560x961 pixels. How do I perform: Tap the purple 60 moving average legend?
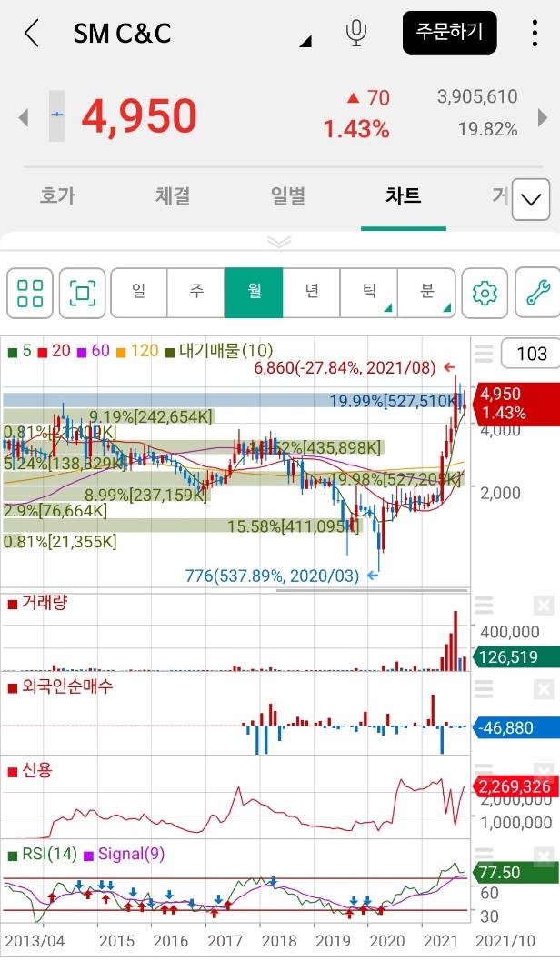(x=94, y=351)
